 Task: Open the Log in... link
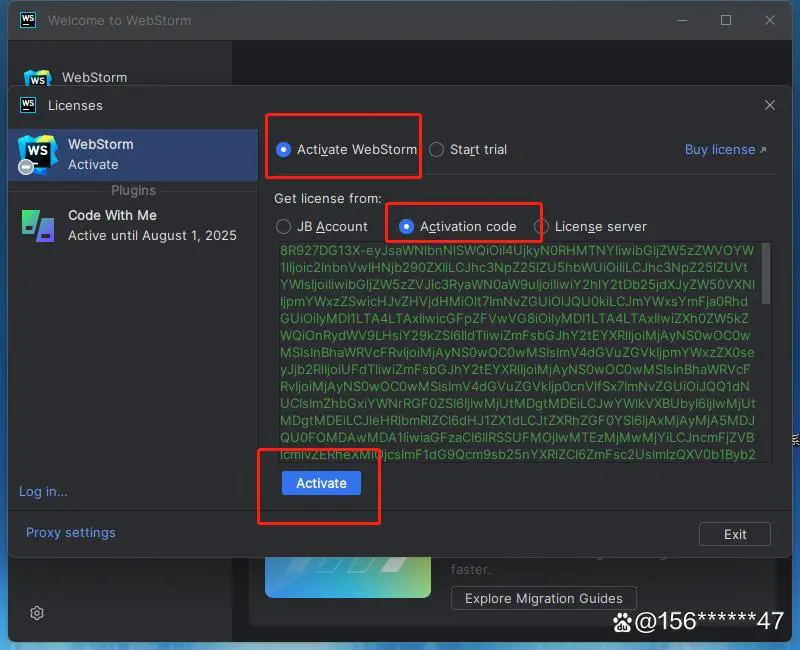click(x=43, y=491)
